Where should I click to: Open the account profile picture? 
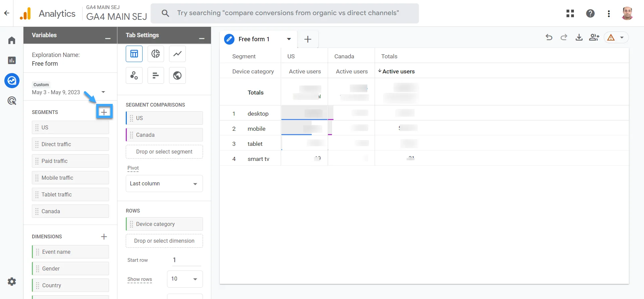coord(627,13)
